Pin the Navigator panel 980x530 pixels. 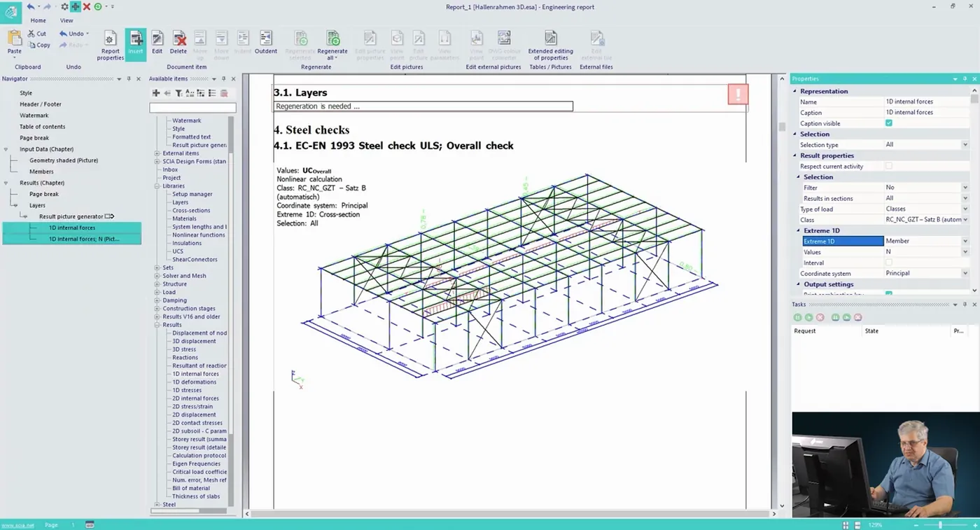point(129,79)
